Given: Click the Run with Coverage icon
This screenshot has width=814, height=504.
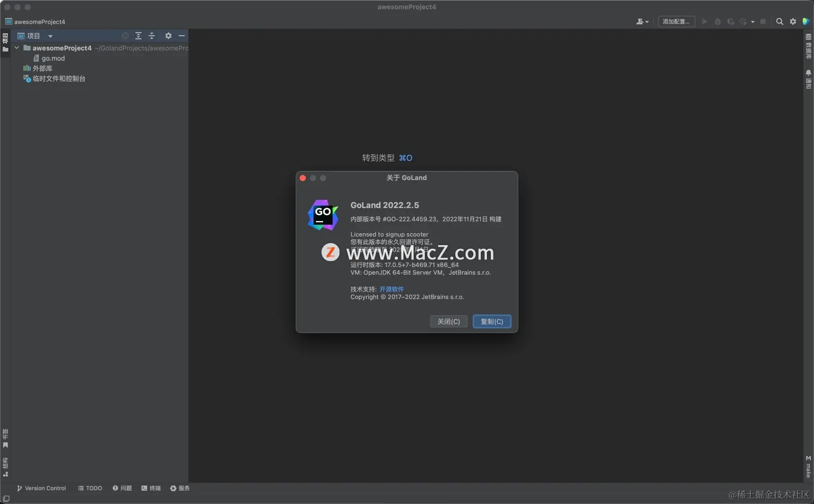Looking at the screenshot, I should pos(731,21).
